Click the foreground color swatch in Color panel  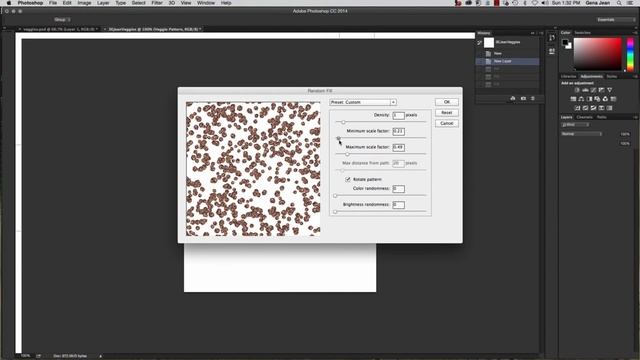(x=565, y=42)
